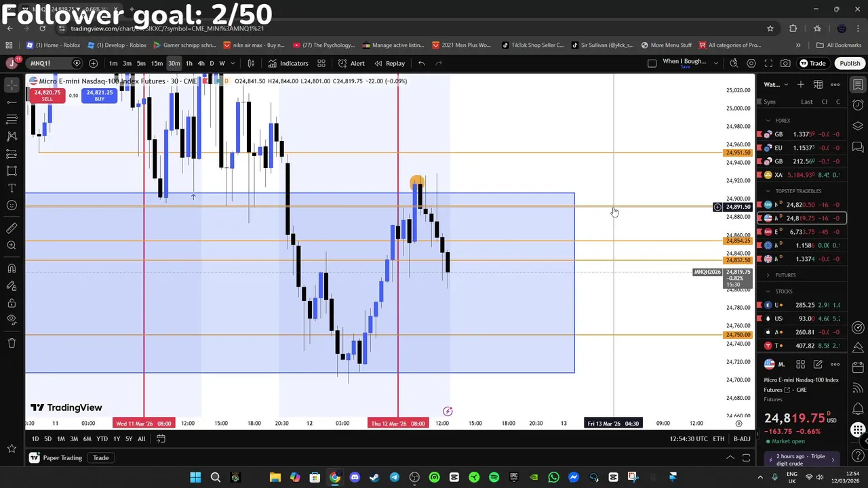The image size is (868, 488).
Task: Take a chart snapshot with the camera icon
Action: pos(785,63)
